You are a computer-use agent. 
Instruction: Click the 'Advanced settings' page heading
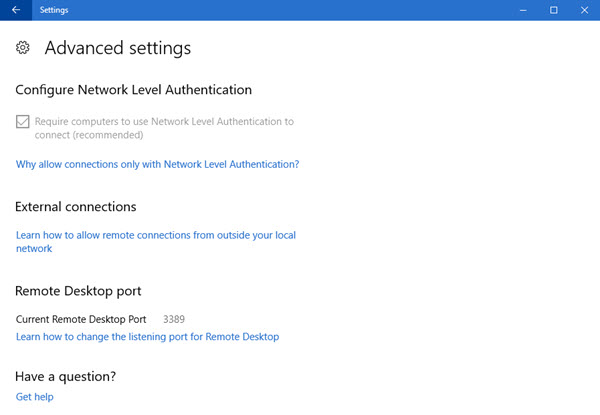coord(117,48)
